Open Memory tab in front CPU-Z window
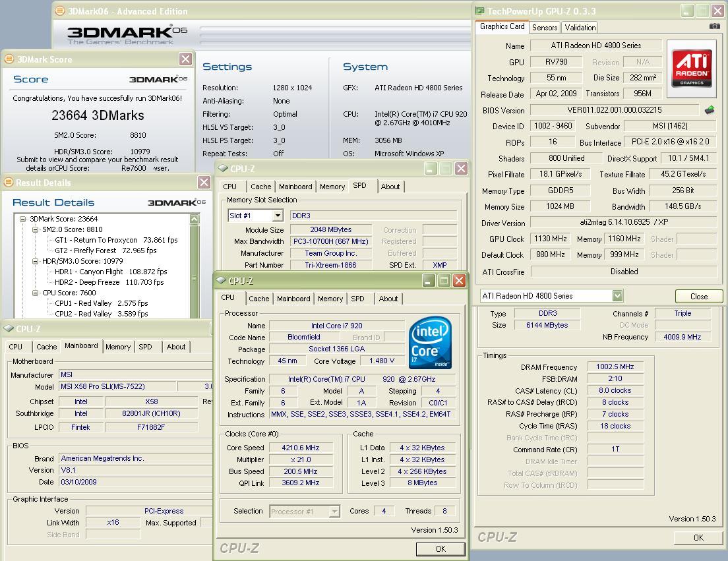The height and width of the screenshot is (561, 728). (x=330, y=299)
